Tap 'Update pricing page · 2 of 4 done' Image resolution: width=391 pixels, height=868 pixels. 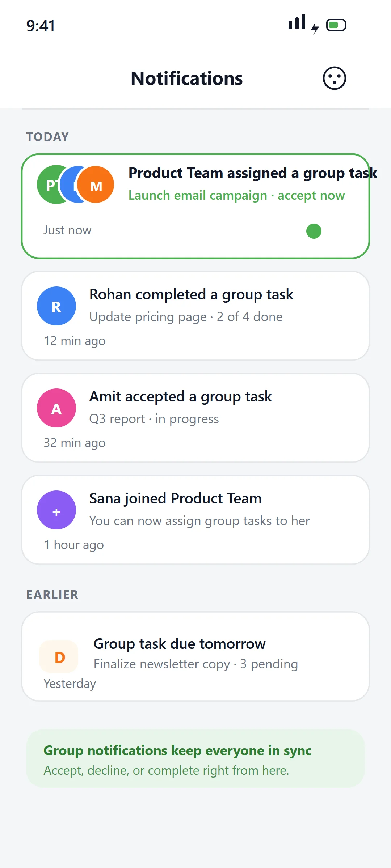point(186,317)
